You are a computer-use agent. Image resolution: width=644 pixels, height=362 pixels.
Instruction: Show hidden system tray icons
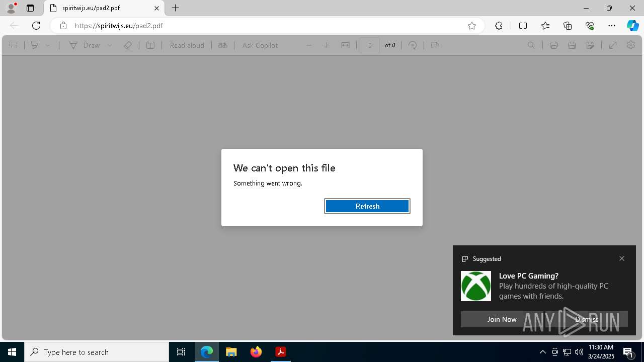pyautogui.click(x=542, y=352)
